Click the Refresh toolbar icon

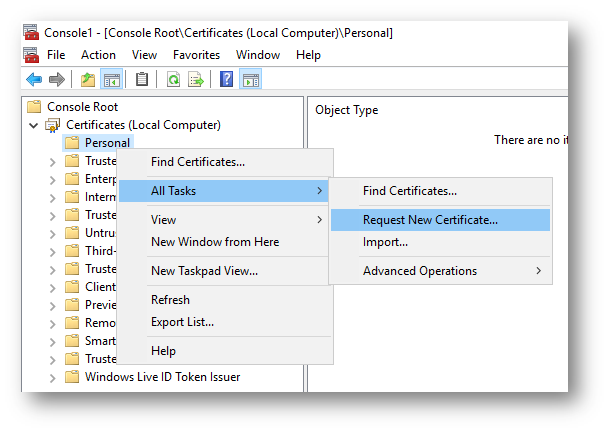[173, 79]
